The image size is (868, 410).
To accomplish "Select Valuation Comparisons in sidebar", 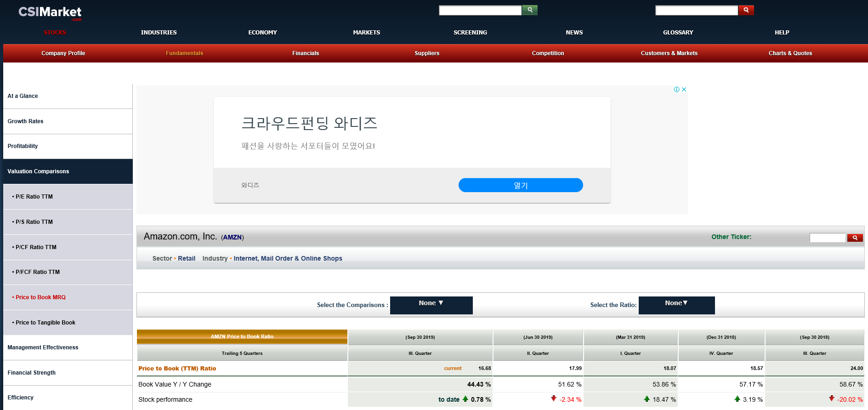I will (x=68, y=171).
